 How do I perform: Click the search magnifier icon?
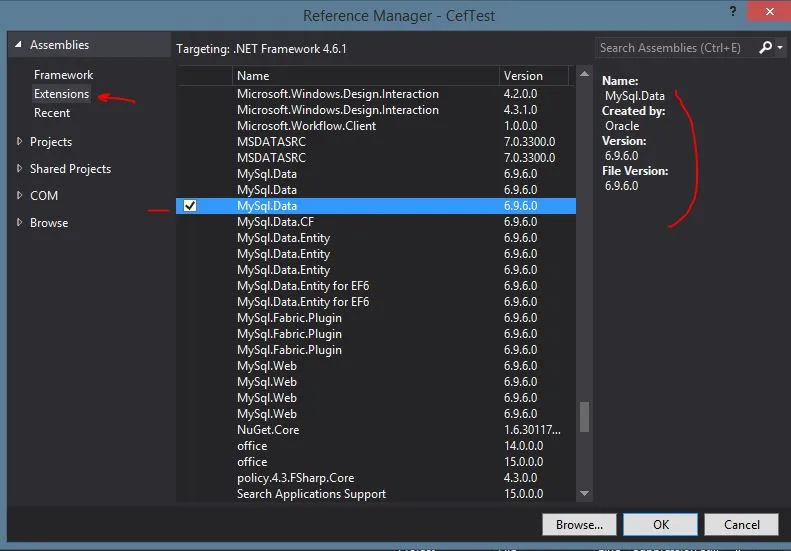[x=765, y=47]
